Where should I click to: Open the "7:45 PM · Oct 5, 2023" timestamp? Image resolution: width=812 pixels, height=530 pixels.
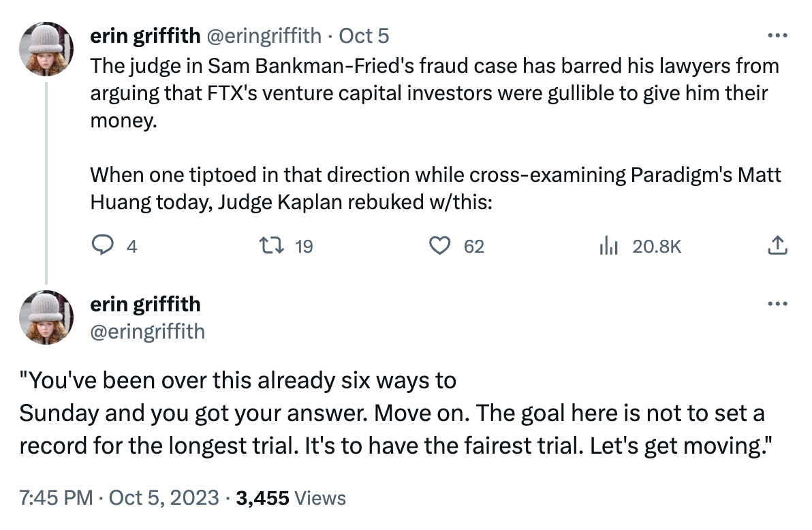(120, 498)
